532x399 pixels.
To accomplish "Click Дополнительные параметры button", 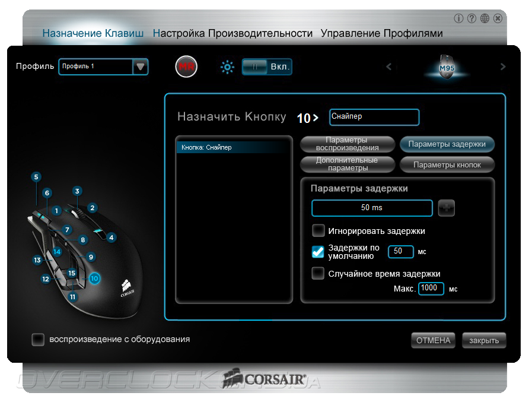I will tap(348, 164).
